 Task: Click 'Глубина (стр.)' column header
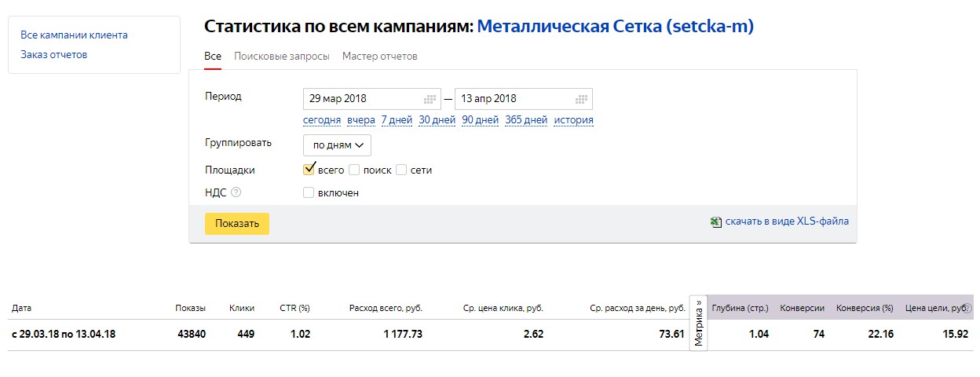(740, 309)
